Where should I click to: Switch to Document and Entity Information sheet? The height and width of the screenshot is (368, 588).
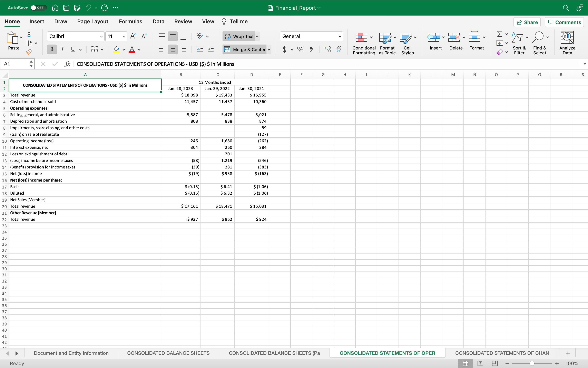[x=71, y=353]
